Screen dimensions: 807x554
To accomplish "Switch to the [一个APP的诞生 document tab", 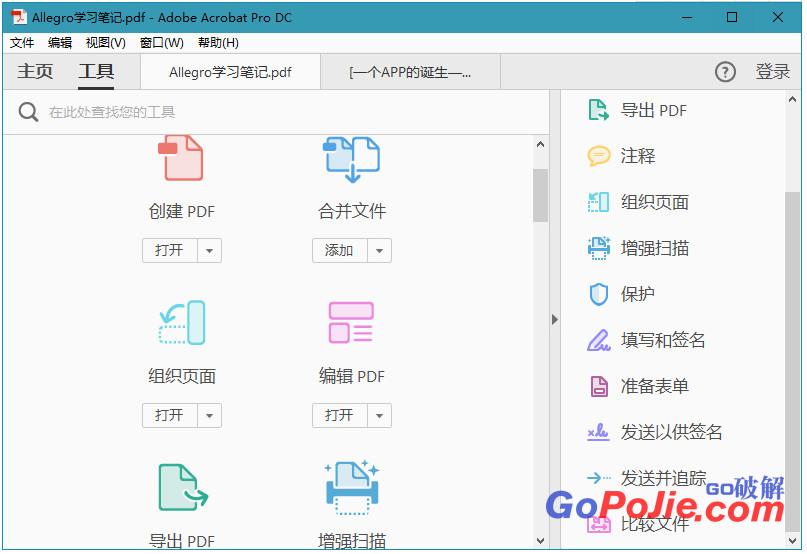I will tap(410, 72).
